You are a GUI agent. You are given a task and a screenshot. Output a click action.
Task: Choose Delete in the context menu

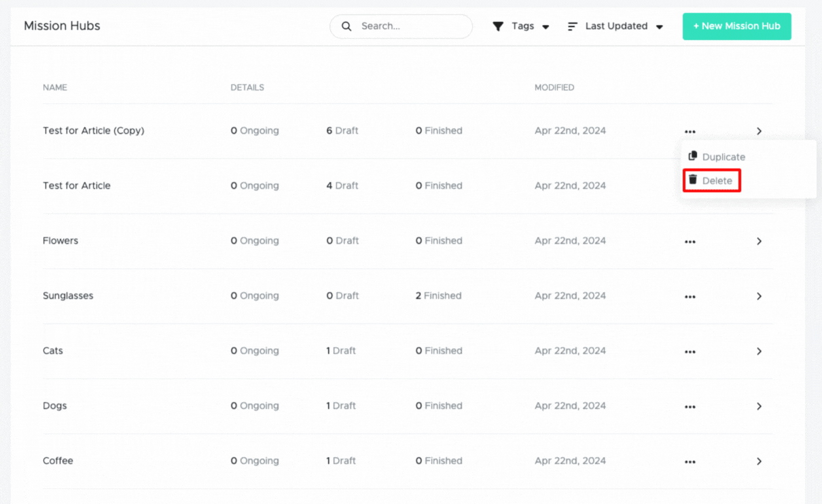pos(711,181)
